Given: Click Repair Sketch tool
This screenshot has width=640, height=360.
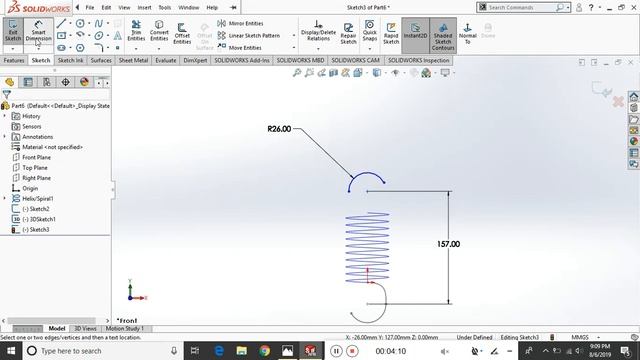Looking at the screenshot, I should coord(349,33).
